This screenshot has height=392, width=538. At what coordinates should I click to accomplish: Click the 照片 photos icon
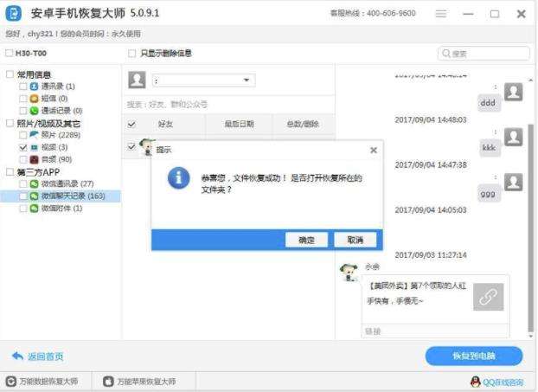[34, 134]
